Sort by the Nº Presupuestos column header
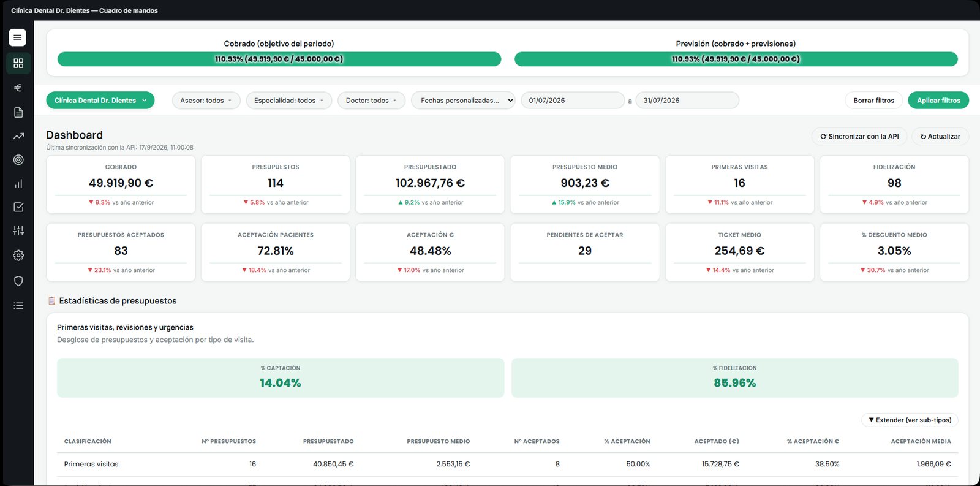Image resolution: width=980 pixels, height=486 pixels. tap(229, 441)
